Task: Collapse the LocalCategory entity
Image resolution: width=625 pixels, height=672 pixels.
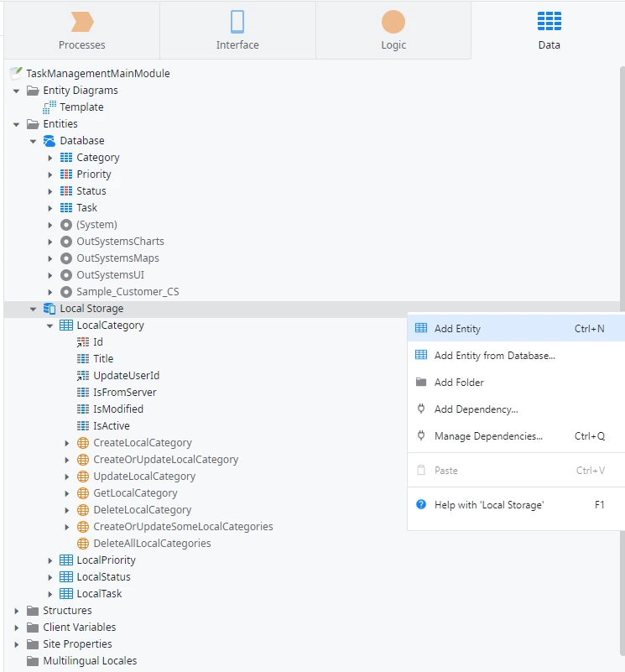Action: 49,325
